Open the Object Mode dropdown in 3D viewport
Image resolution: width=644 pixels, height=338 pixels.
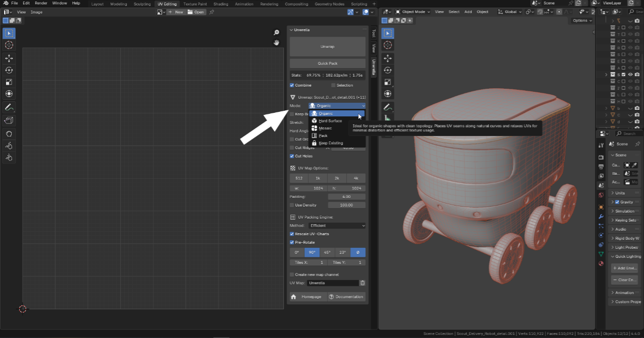414,12
